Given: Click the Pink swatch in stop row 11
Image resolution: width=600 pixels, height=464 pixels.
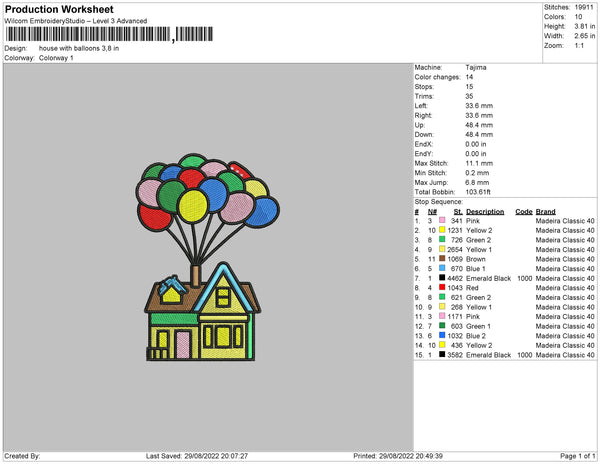Looking at the screenshot, I should pyautogui.click(x=442, y=316).
